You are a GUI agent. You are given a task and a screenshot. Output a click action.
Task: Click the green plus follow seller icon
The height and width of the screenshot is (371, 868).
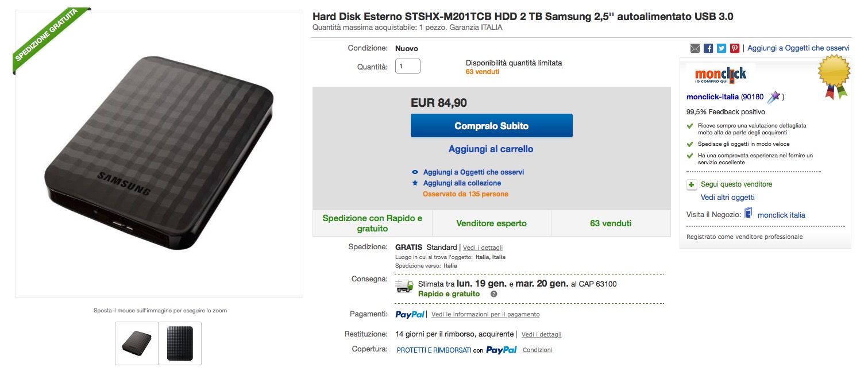pyautogui.click(x=692, y=185)
